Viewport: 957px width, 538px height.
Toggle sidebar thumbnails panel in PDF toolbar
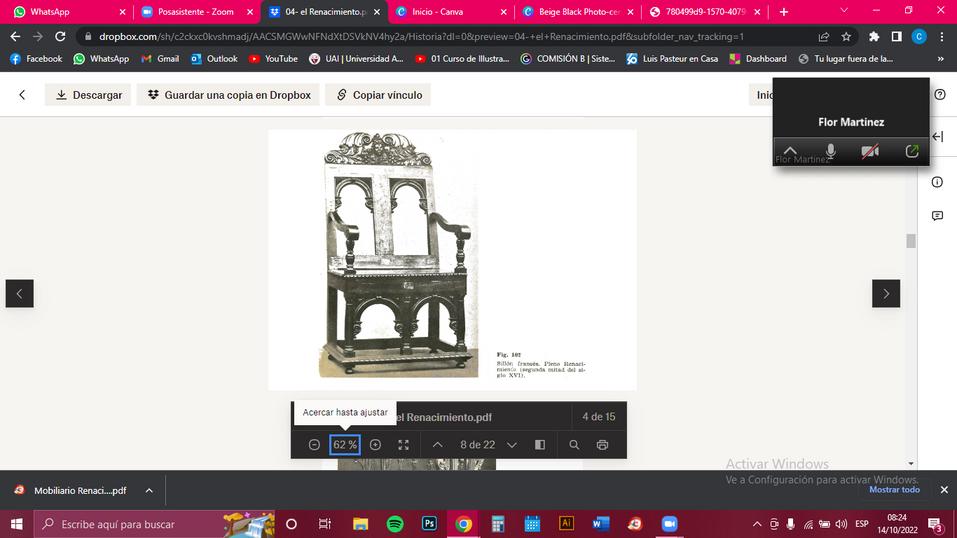[x=540, y=445]
